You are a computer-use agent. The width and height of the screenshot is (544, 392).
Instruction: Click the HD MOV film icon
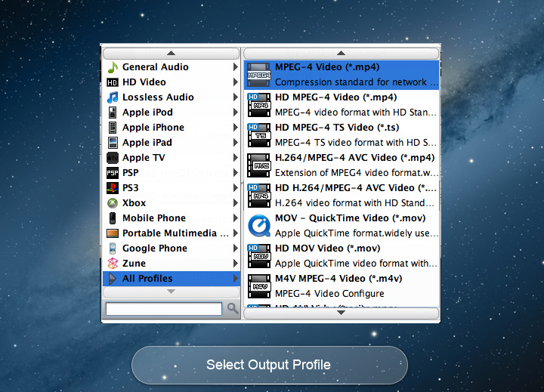(x=259, y=256)
